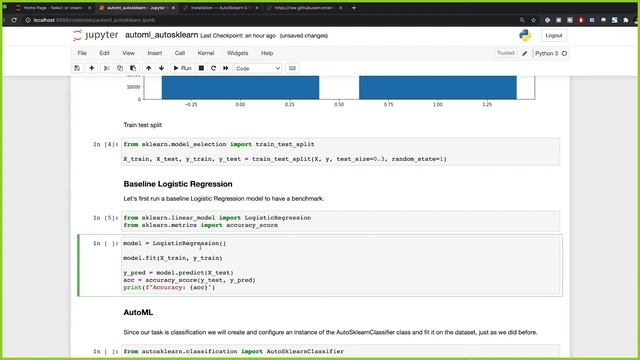The width and height of the screenshot is (640, 360).
Task: Rename notebook title automl_autosklearn
Action: point(162,35)
